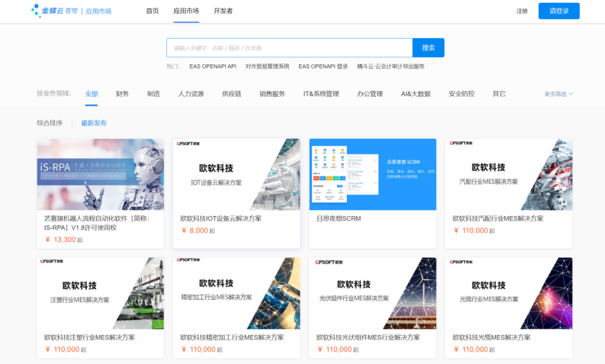The width and height of the screenshot is (605, 364).
Task: Click the 搜索 button
Action: tap(429, 48)
